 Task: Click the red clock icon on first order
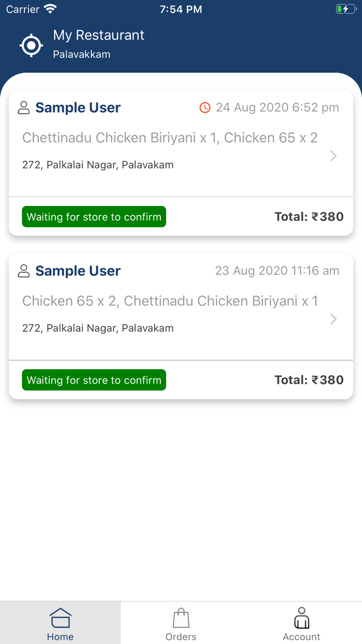click(205, 108)
